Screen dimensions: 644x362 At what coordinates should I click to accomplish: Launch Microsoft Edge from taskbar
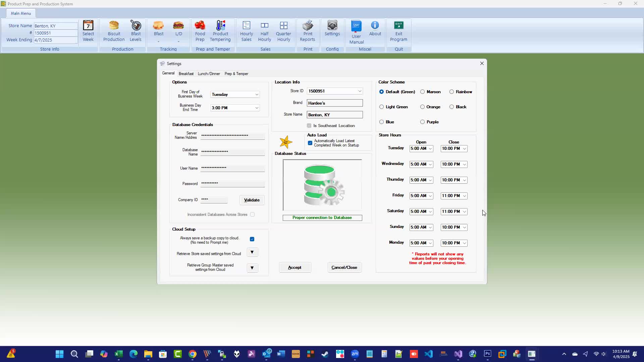click(133, 354)
